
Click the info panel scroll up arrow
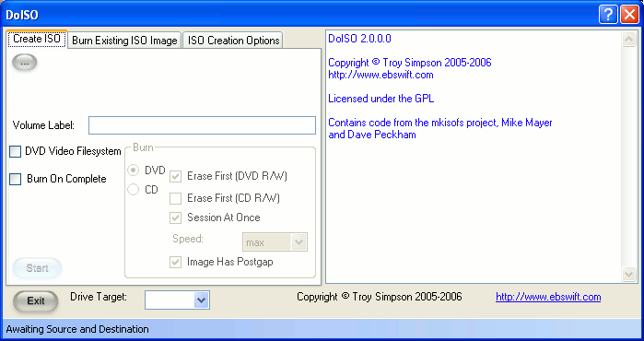[x=629, y=40]
